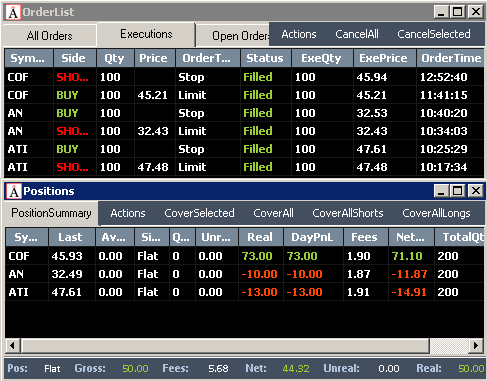Click the Unreal 0.00 value in status bar
The height and width of the screenshot is (381, 487).
(389, 369)
